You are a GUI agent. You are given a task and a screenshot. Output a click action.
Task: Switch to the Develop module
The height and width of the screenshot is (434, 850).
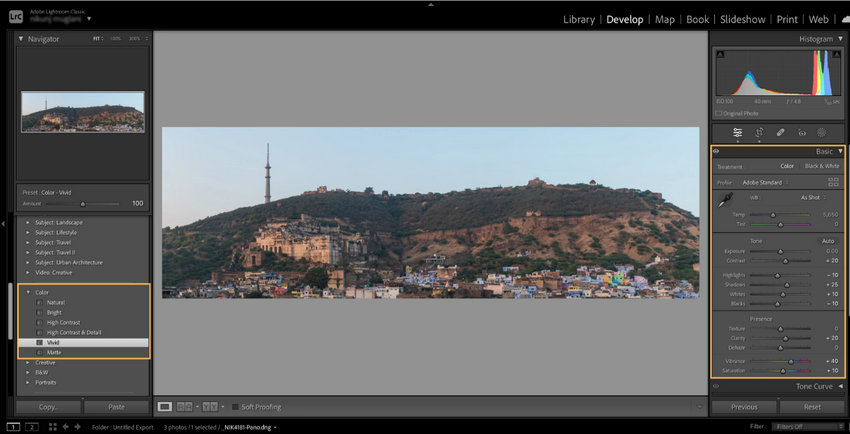(624, 20)
